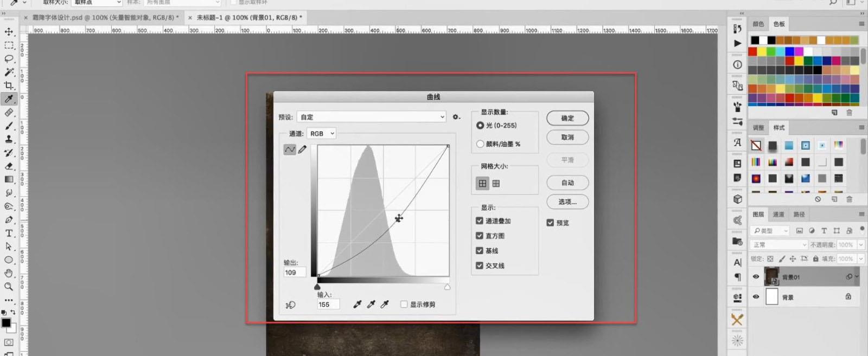
Task: Select the Clone Stamp tool
Action: click(x=9, y=139)
